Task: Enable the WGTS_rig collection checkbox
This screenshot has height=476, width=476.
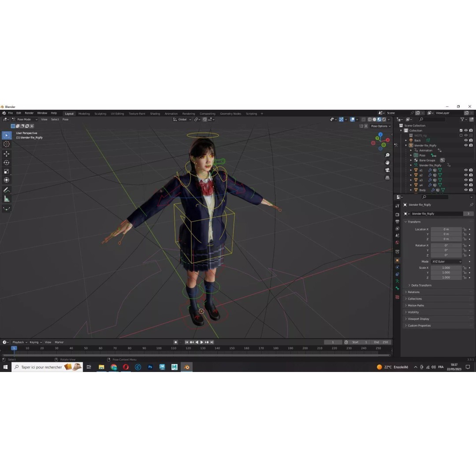Action: pyautogui.click(x=461, y=135)
